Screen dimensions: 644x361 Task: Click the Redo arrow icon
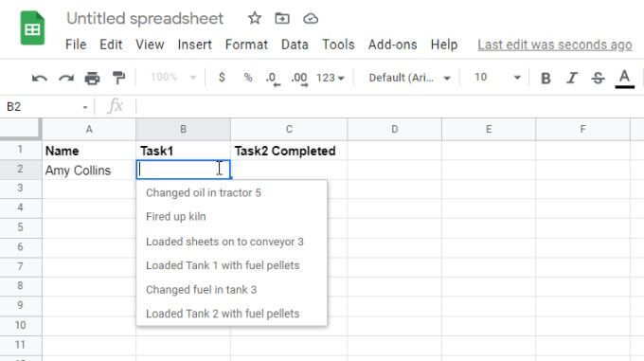(66, 78)
